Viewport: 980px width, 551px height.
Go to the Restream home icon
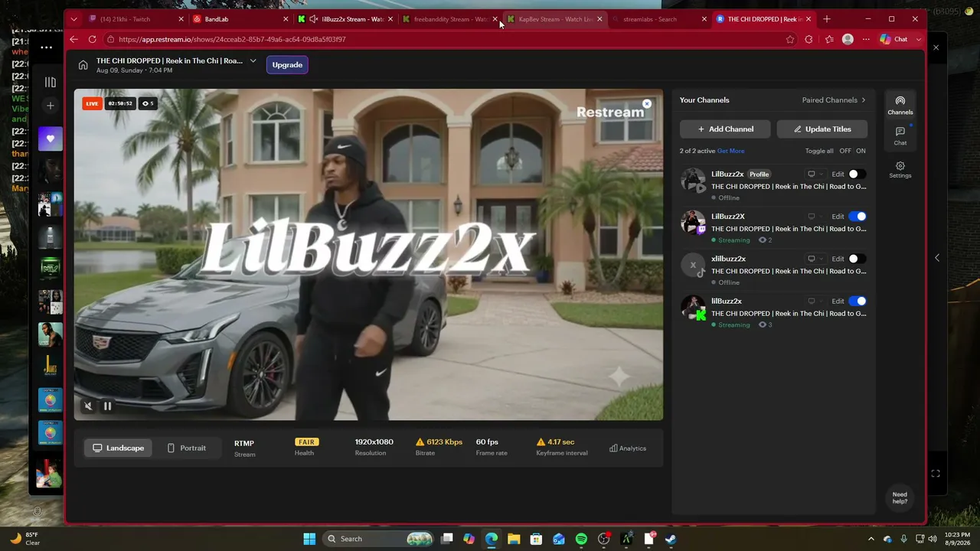83,65
